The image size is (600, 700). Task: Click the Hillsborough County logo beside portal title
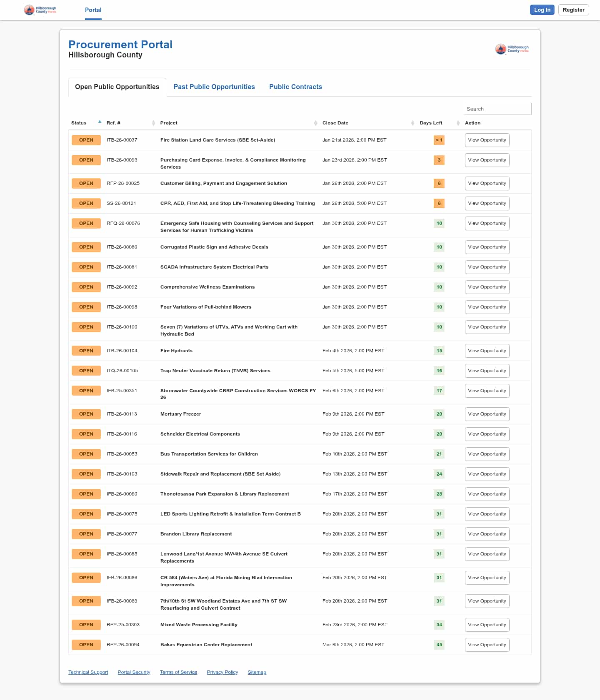tap(512, 49)
